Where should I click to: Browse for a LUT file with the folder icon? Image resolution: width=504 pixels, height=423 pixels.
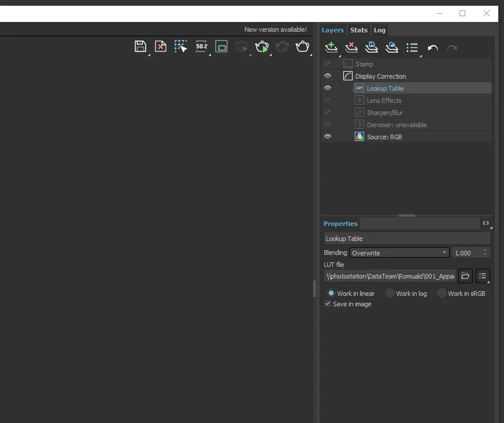click(465, 276)
